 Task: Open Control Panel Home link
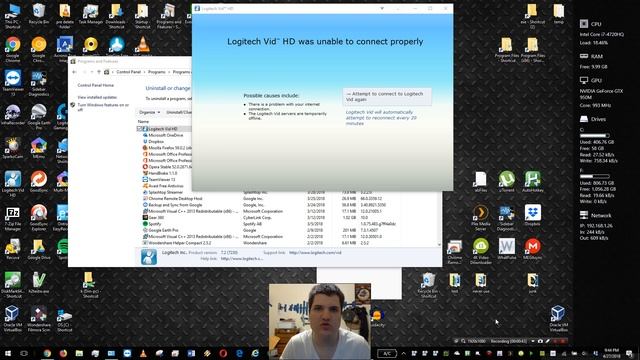(96, 85)
